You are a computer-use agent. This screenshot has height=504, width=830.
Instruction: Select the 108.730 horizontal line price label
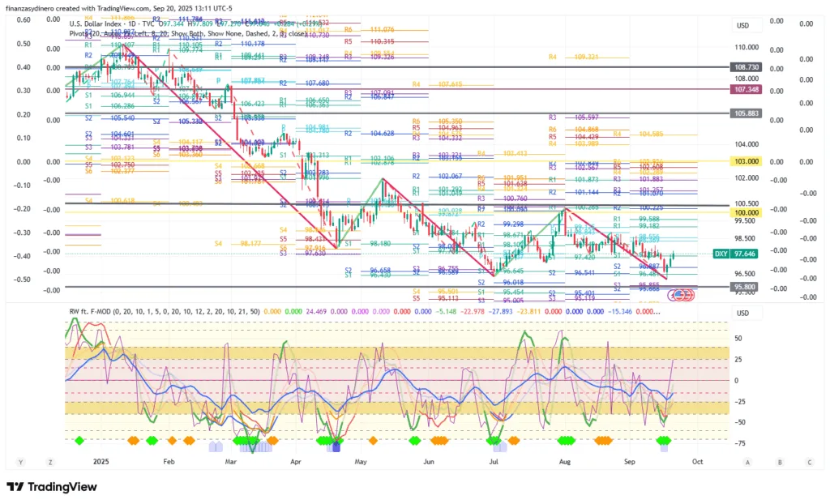click(746, 68)
